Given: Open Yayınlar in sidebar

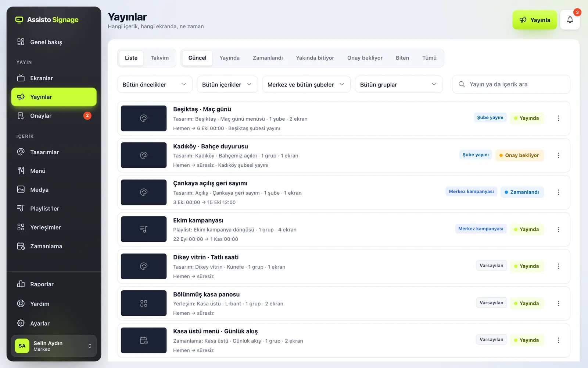Looking at the screenshot, I should tap(54, 97).
